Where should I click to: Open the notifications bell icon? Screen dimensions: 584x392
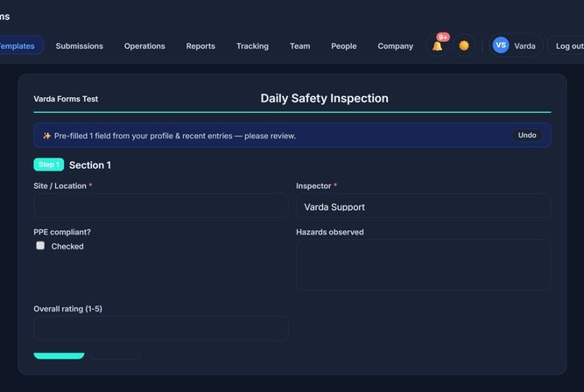(437, 45)
